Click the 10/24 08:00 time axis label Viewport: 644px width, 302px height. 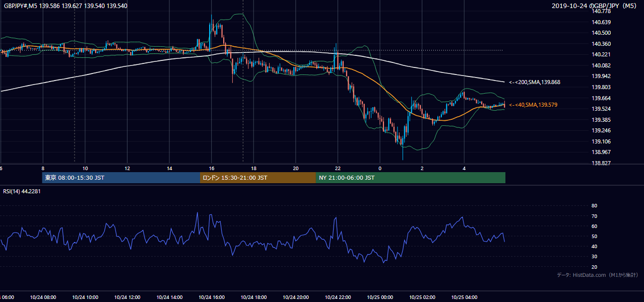tap(43, 297)
